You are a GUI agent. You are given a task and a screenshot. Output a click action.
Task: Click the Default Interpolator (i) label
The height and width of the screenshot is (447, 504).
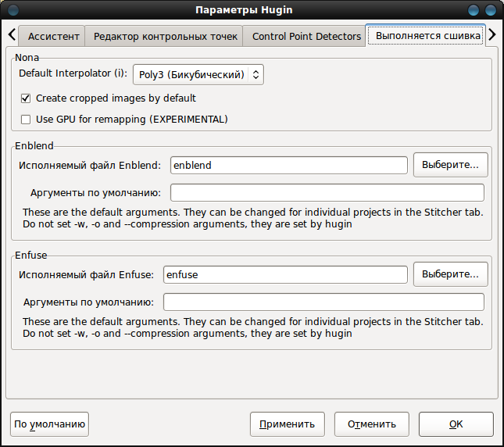(73, 73)
